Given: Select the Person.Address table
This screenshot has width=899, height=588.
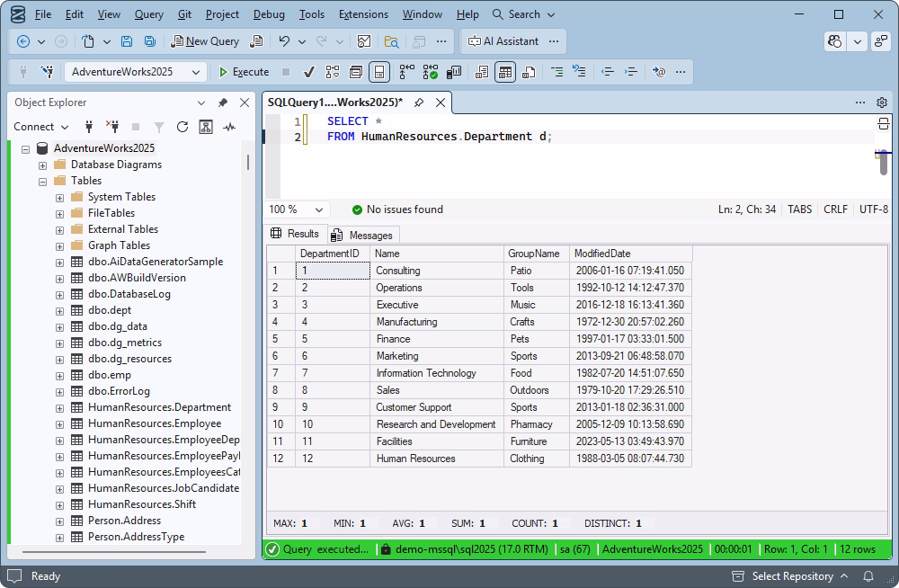Looking at the screenshot, I should coord(124,521).
